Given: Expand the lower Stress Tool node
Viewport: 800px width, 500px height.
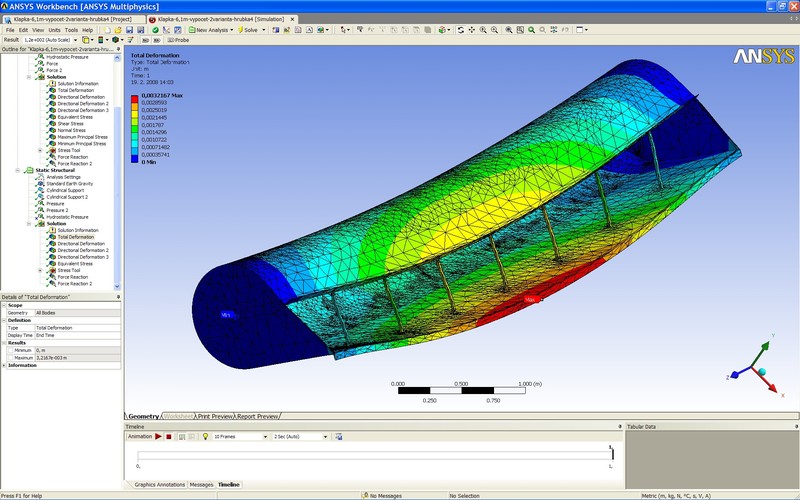Looking at the screenshot, I should (x=40, y=270).
